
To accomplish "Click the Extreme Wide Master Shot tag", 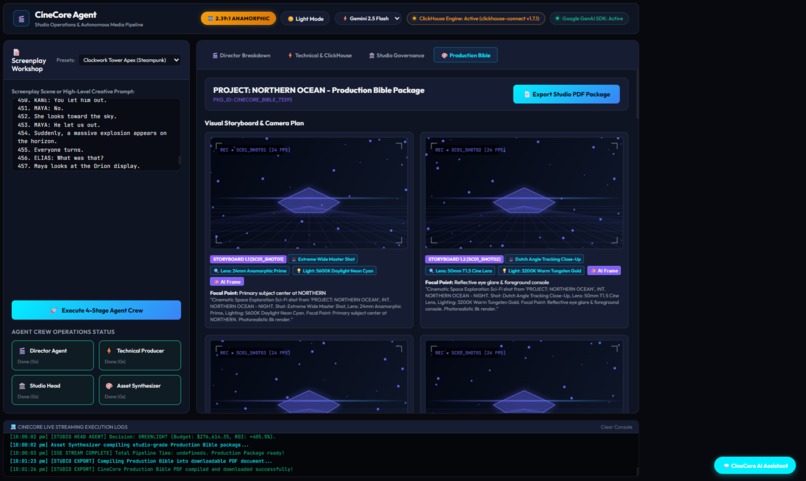I will coord(323,259).
